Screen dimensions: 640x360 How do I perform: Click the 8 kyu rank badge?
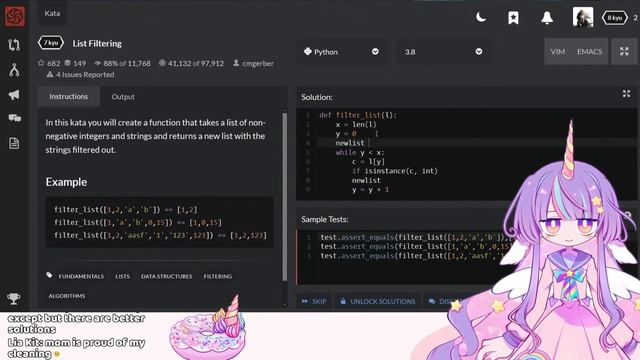click(x=615, y=18)
